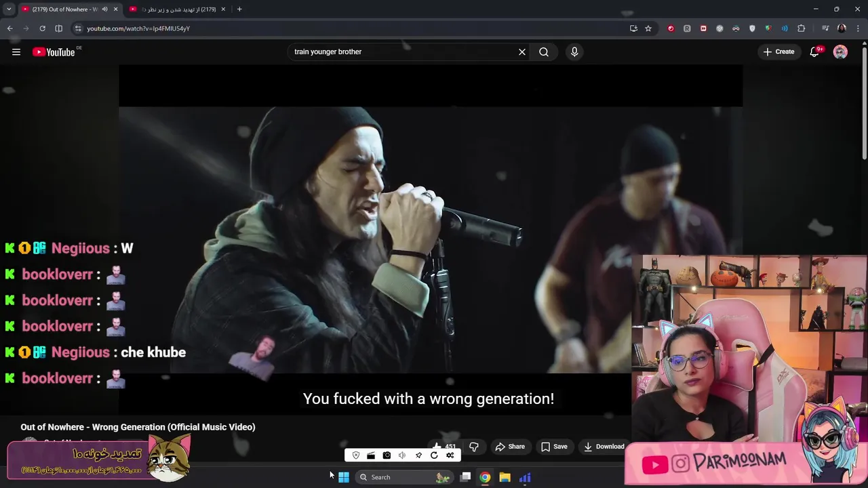Open the gray shield extension
Viewport: 868px width, 488px height.
752,28
